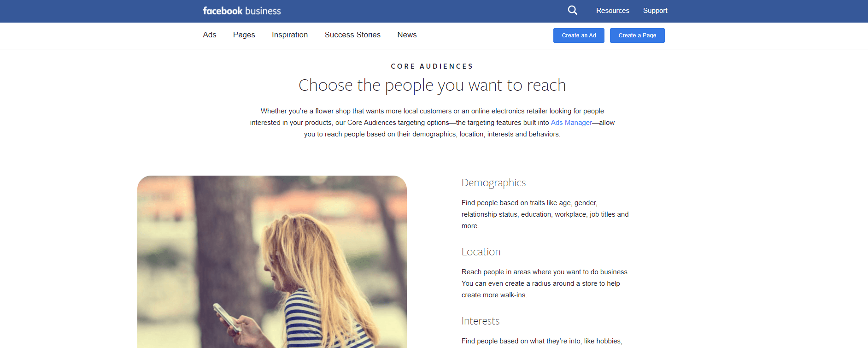
Task: Click 'Choose the people you want to reach' headline
Action: pyautogui.click(x=432, y=85)
